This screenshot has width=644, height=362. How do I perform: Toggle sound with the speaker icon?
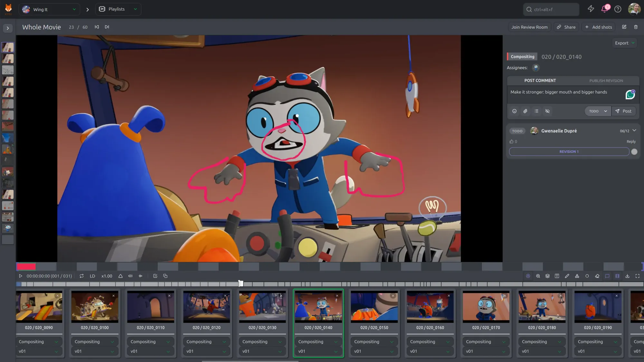click(x=130, y=276)
